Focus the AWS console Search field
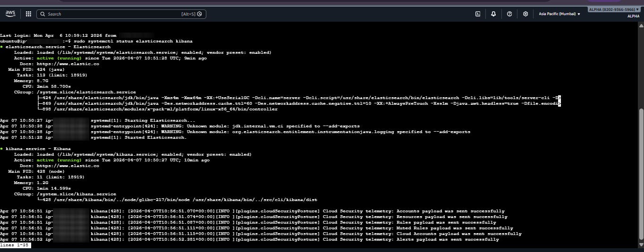Viewport: 644px width, 252px height. coord(121,14)
